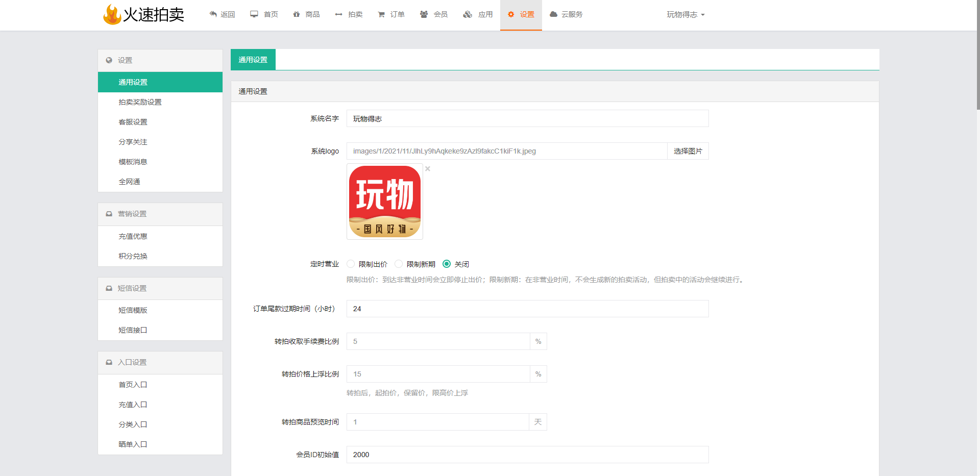Select the 限制出价 radio option
The width and height of the screenshot is (980, 476).
click(351, 264)
